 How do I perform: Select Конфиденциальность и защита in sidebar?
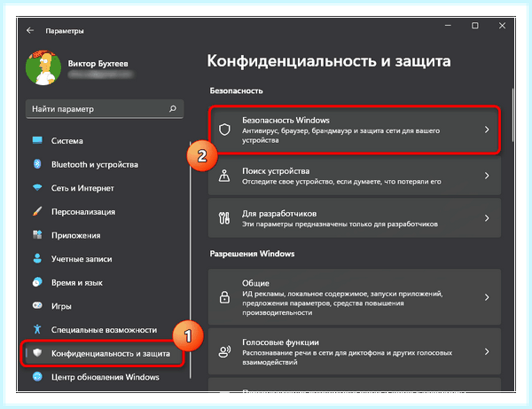point(102,353)
